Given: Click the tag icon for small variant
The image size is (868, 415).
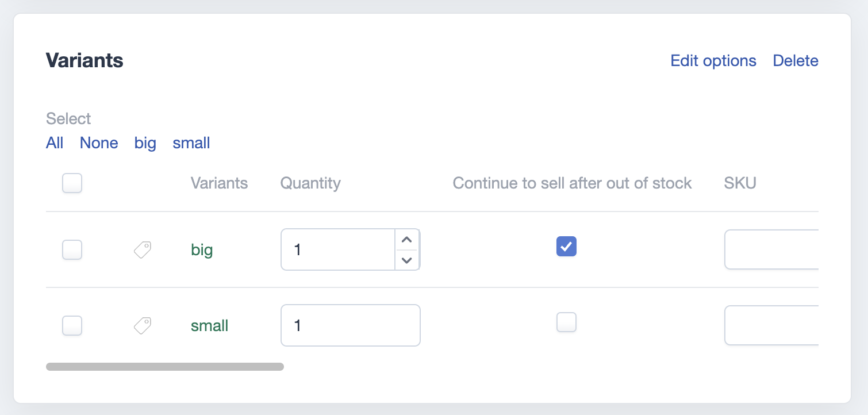Looking at the screenshot, I should tap(143, 326).
